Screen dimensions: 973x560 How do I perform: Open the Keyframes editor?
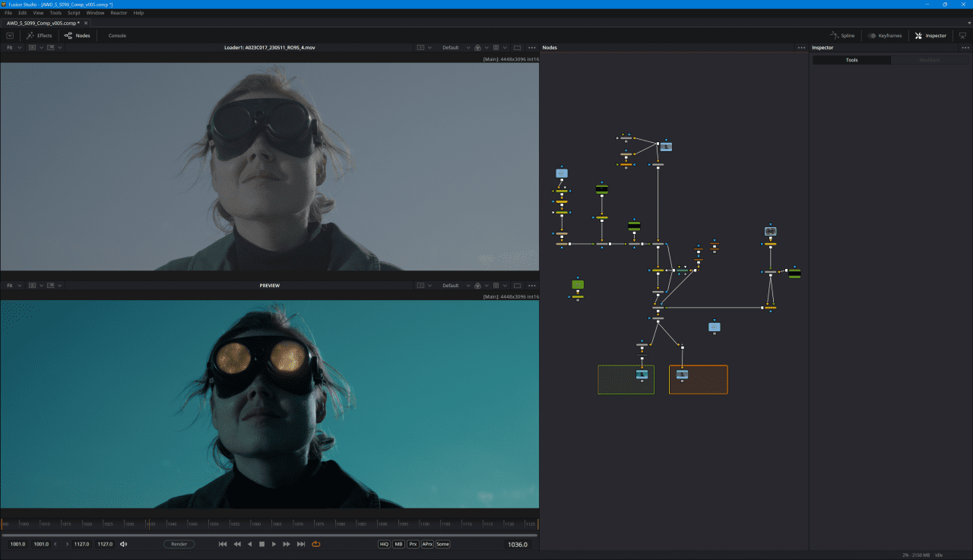pos(884,35)
